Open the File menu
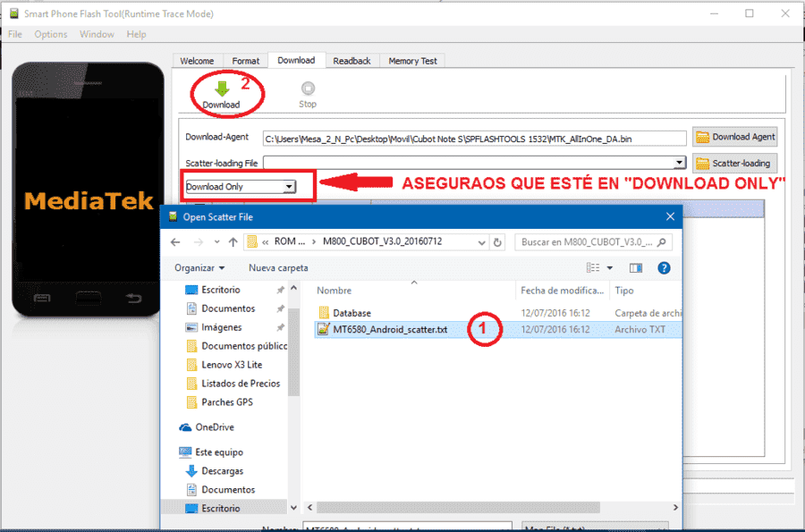Screen dimensions: 805x532 tap(15, 34)
